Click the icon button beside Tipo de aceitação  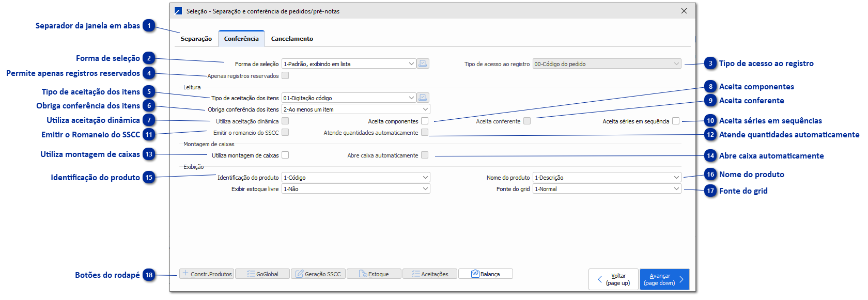coord(423,98)
